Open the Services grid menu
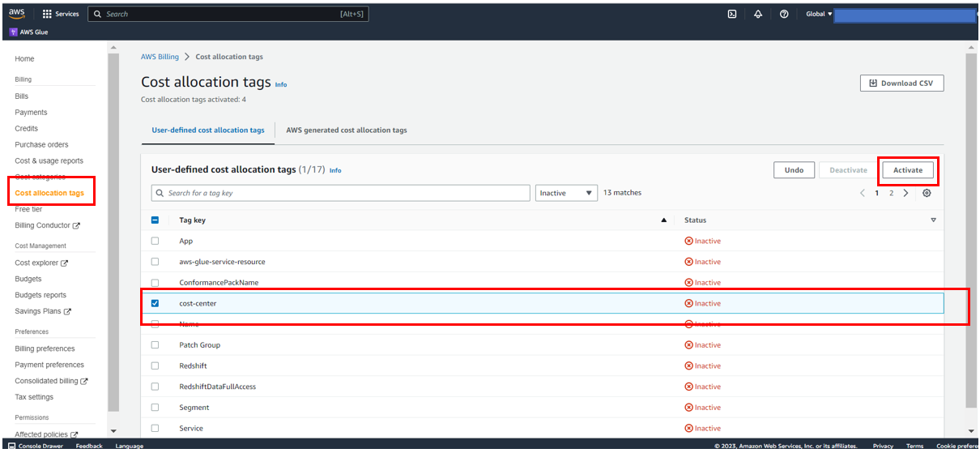 pos(61,14)
